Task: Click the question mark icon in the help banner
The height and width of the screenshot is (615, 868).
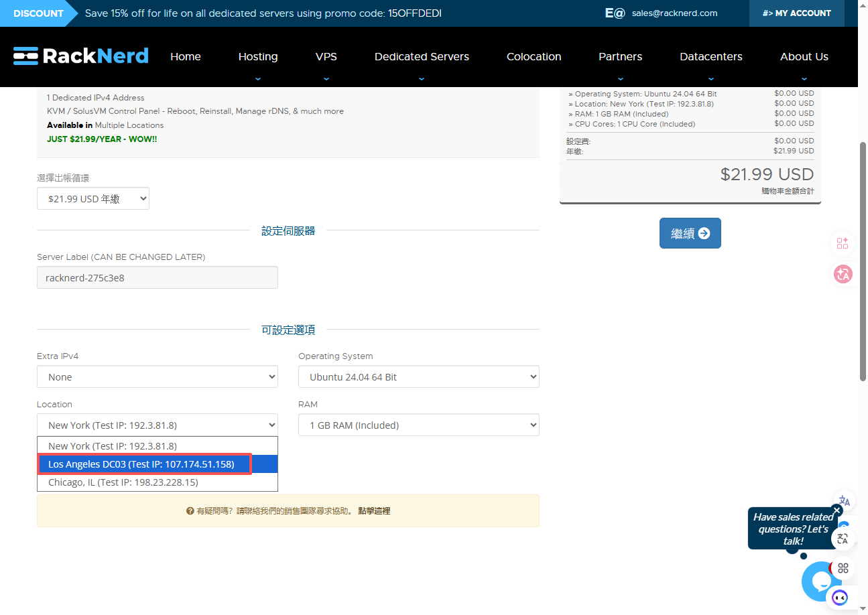Action: [x=190, y=511]
